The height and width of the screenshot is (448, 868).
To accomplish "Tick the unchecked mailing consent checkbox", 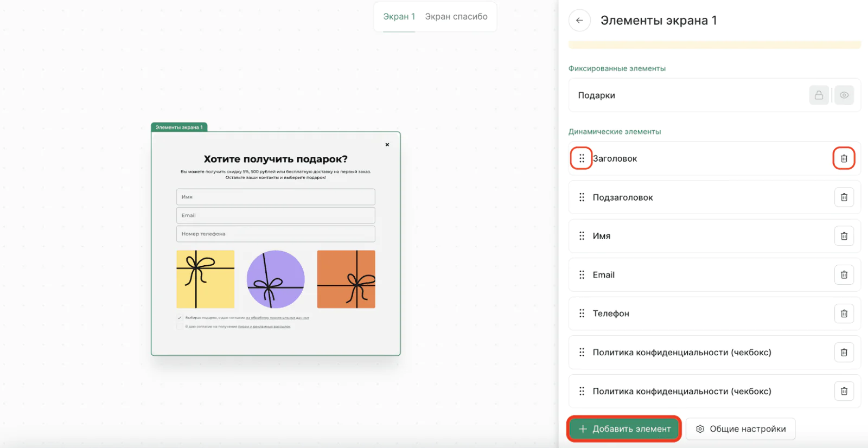I will [x=180, y=327].
